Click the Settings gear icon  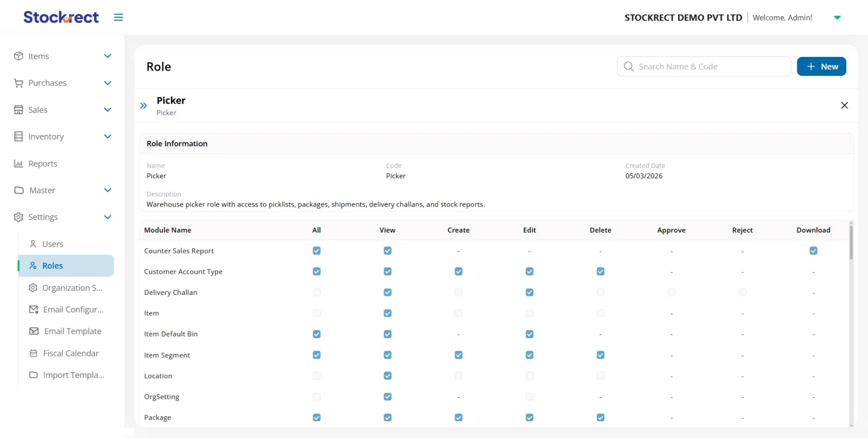(x=18, y=217)
